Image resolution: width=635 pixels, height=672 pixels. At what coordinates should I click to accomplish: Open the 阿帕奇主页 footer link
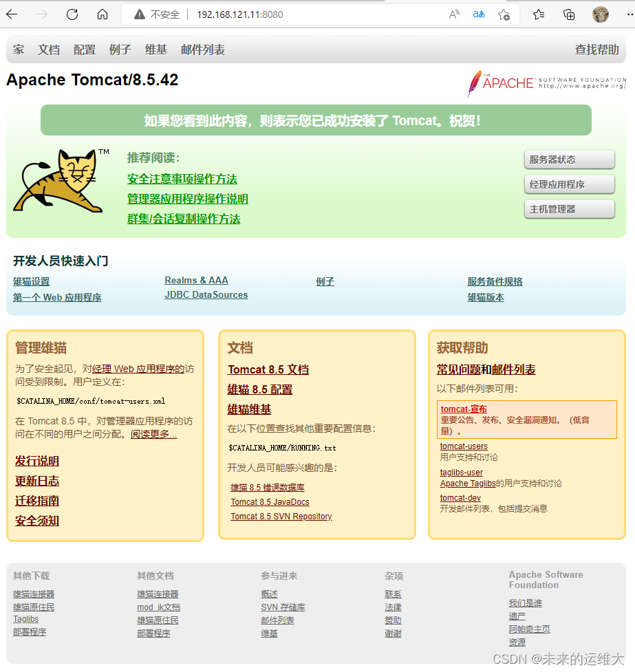(x=529, y=629)
